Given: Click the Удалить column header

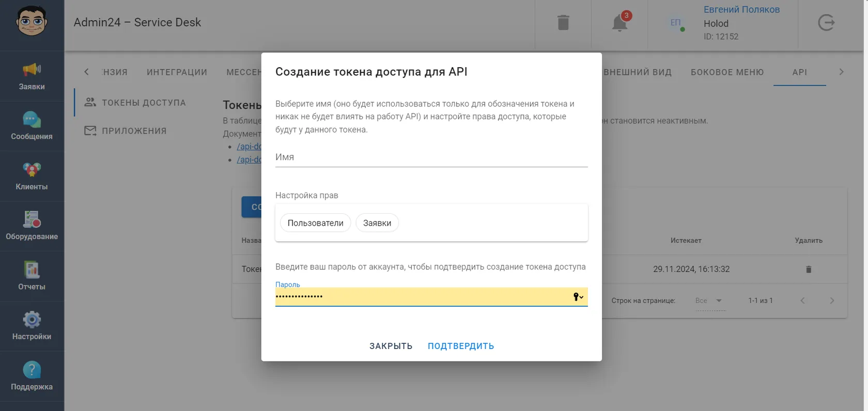Looking at the screenshot, I should tap(809, 241).
